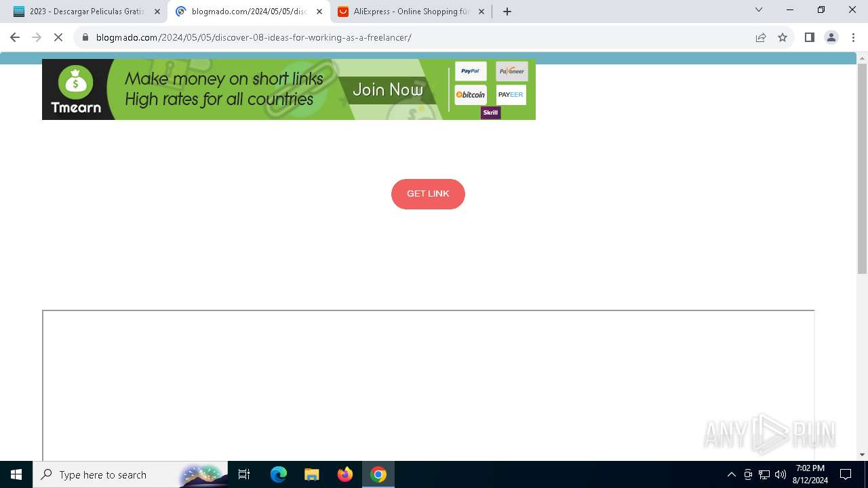The height and width of the screenshot is (488, 868).
Task: Open the notification center
Action: pyautogui.click(x=846, y=474)
